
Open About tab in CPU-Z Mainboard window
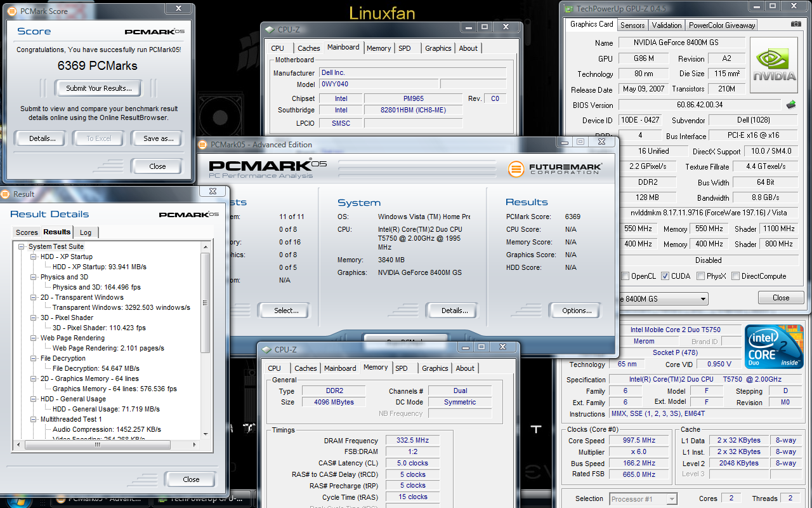[x=468, y=48]
